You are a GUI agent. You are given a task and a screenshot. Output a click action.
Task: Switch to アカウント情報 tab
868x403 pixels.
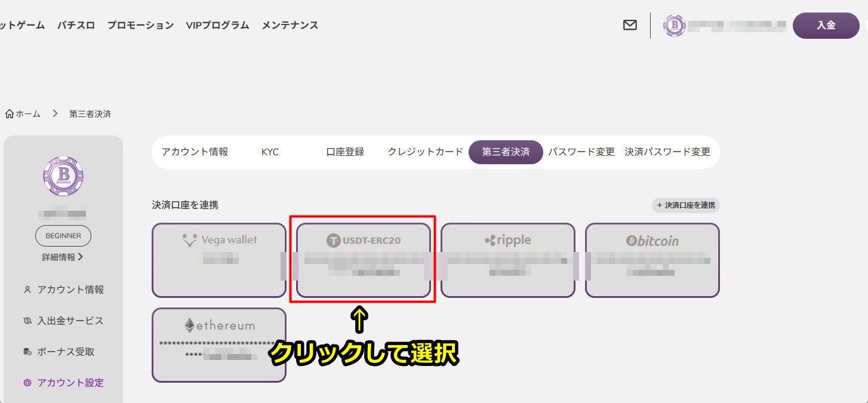(195, 152)
